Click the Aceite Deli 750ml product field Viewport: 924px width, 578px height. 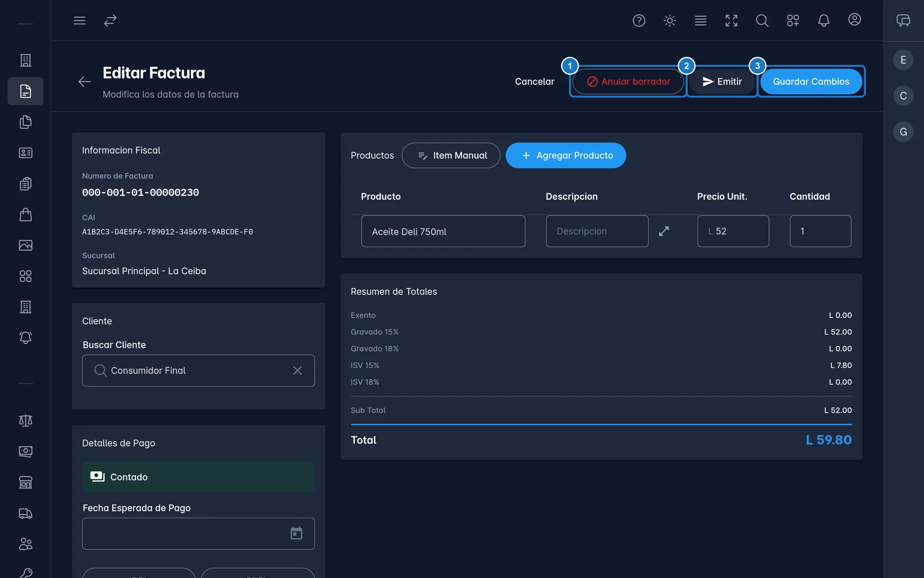[443, 231]
